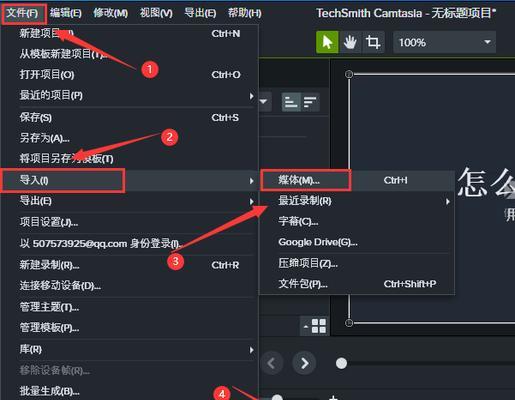Viewport: 515px width, 400px height.
Task: Activate the hand pan tool
Action: 350,42
